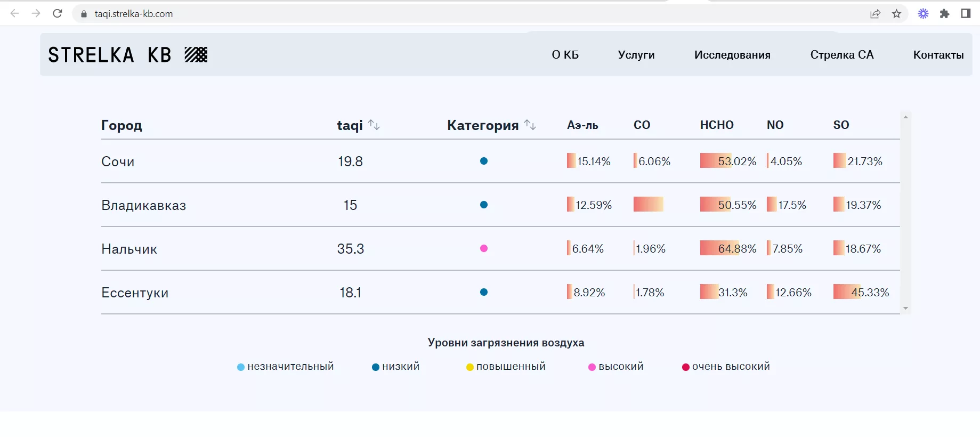Click the pink category dot for Нальчик
Screen dimensions: 980x437
click(484, 248)
